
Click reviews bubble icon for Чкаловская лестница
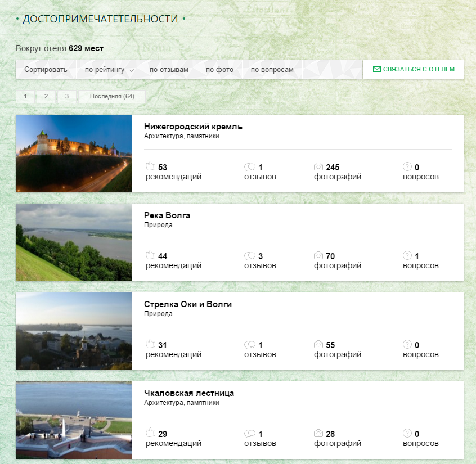(250, 434)
